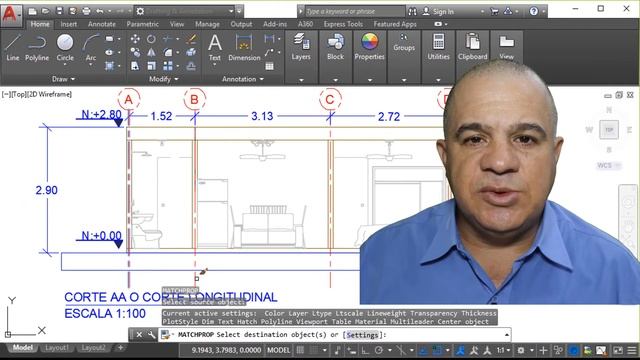
Task: Select the Hatch tool icon
Action: (x=109, y=66)
